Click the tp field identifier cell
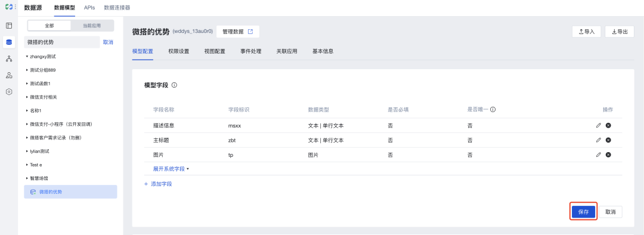Viewport: 644px width, 235px height. coord(231,155)
